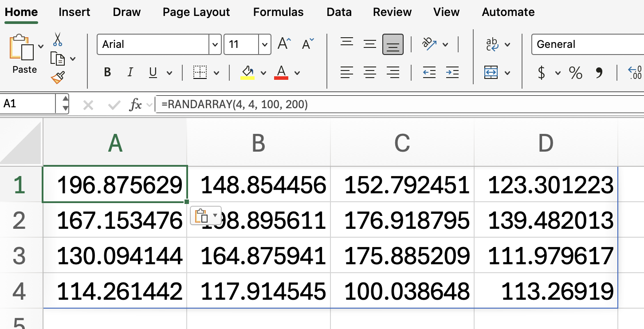Open the font name dropdown
644x329 pixels.
coord(215,44)
